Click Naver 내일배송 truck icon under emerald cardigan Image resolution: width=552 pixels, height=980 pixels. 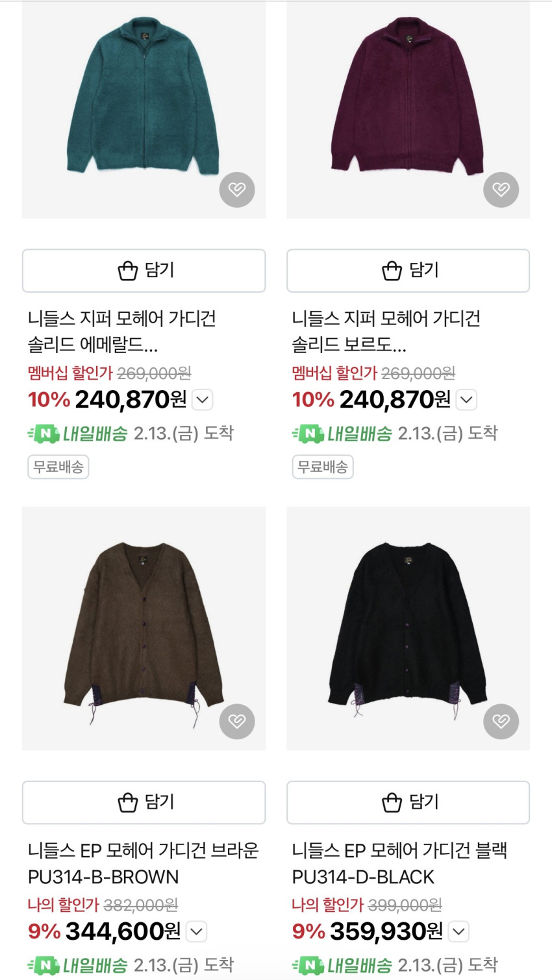[44, 434]
